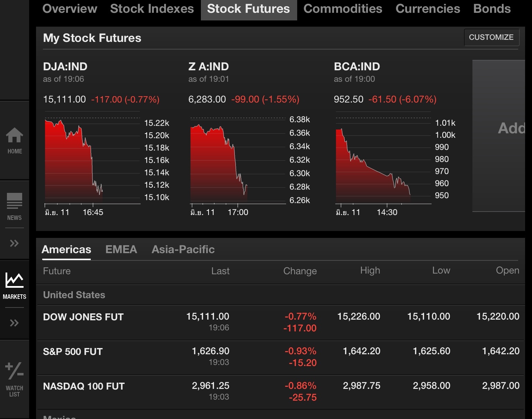Click NASDAQ low value 2,958.00
The height and width of the screenshot is (419, 532).
432,385
